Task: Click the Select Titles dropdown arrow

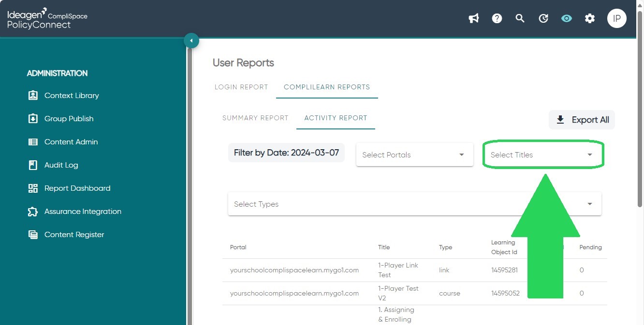Action: tap(590, 155)
